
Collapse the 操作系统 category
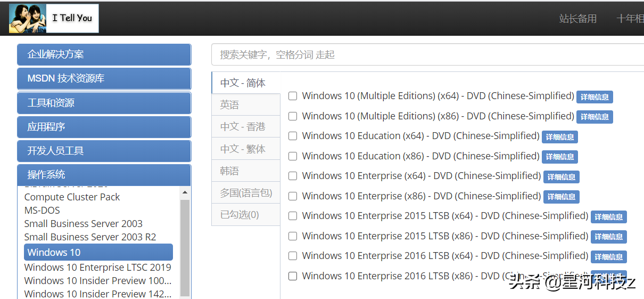104,175
